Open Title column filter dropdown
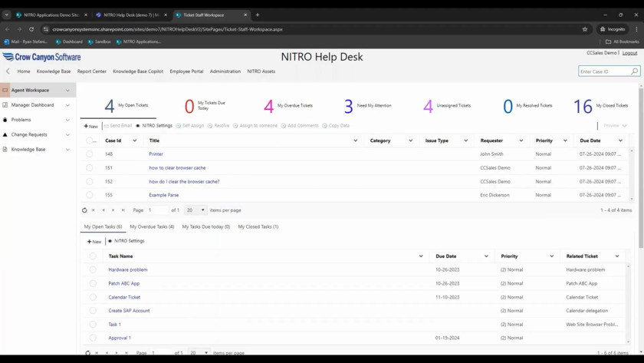 355,140
